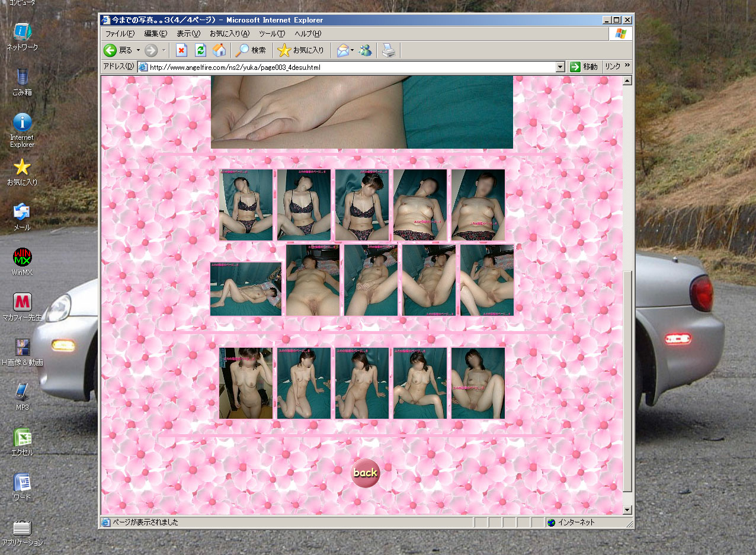This screenshot has height=555, width=756.
Task: Expand the リンク links bar chevron
Action: coord(627,66)
